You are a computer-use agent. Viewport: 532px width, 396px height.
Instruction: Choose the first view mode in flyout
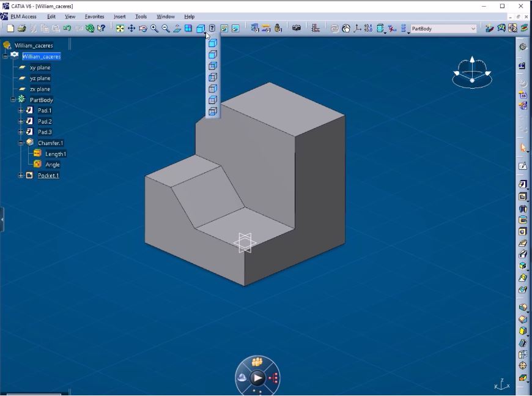pyautogui.click(x=213, y=43)
